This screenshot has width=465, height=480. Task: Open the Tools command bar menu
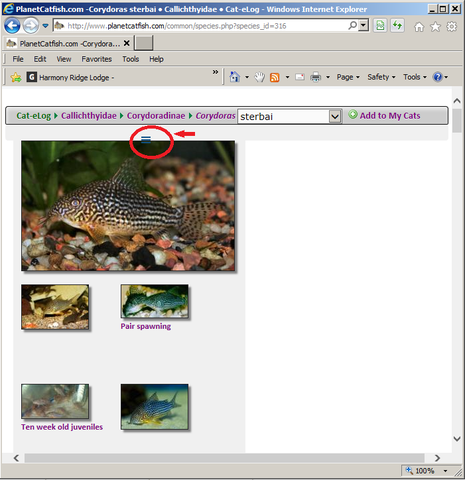[415, 77]
